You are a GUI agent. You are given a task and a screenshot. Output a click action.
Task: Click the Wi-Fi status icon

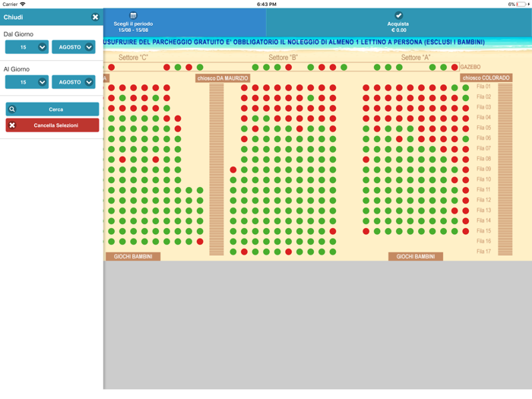click(23, 4)
